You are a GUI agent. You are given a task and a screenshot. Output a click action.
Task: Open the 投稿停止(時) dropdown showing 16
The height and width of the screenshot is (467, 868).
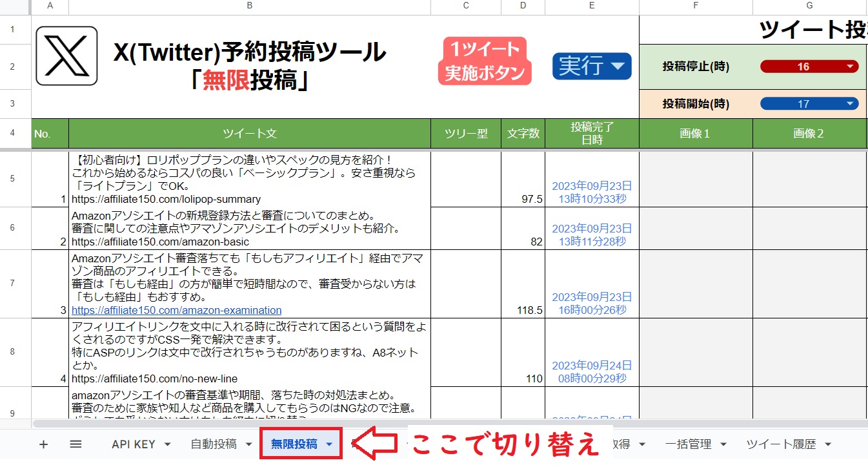pyautogui.click(x=809, y=65)
